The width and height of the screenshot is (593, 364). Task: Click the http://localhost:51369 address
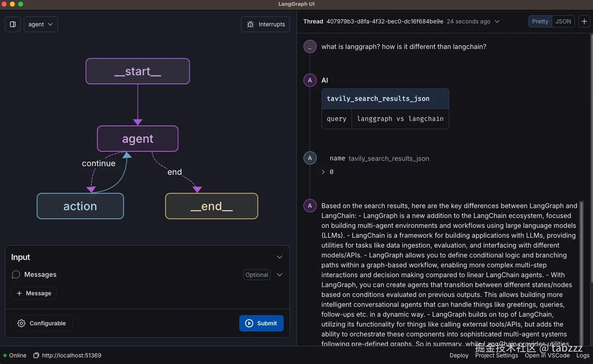(x=72, y=355)
